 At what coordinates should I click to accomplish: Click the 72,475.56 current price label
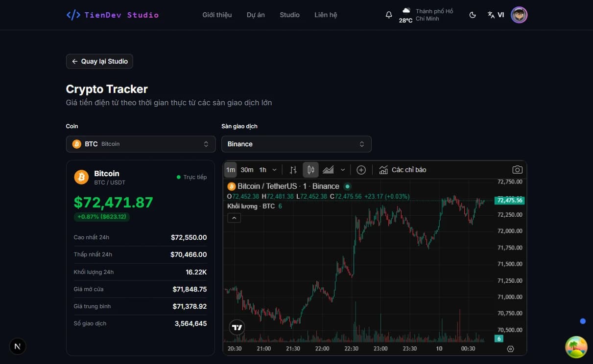(x=510, y=201)
